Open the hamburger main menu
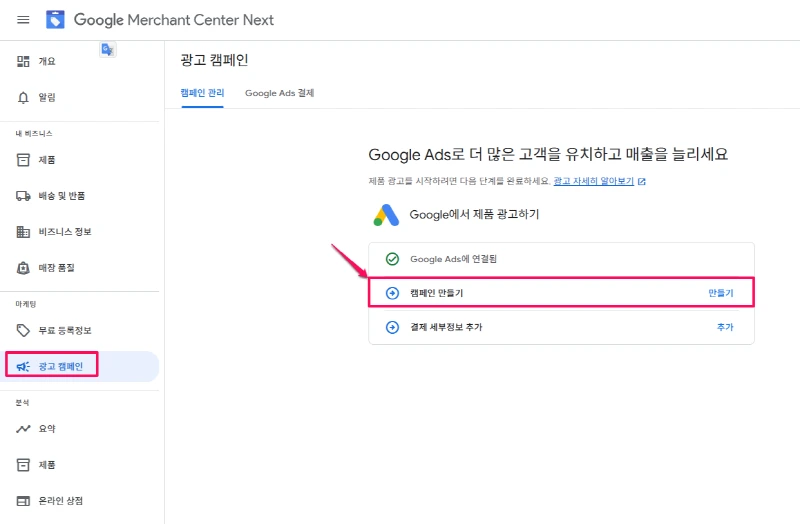 tap(23, 20)
